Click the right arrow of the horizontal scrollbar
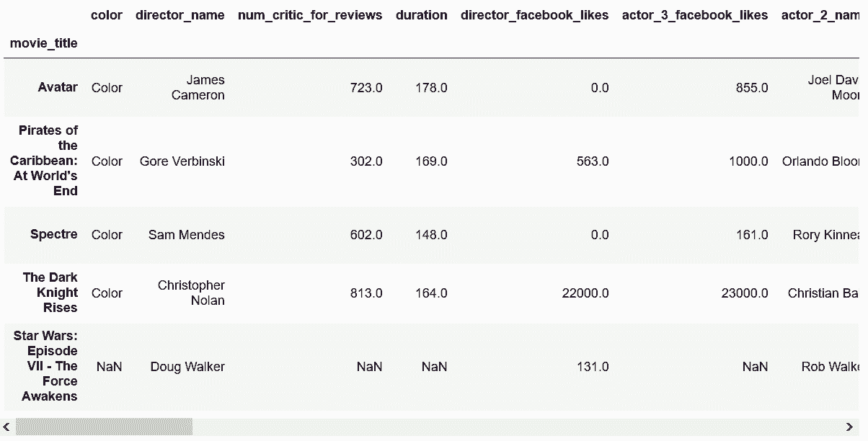 (850, 427)
